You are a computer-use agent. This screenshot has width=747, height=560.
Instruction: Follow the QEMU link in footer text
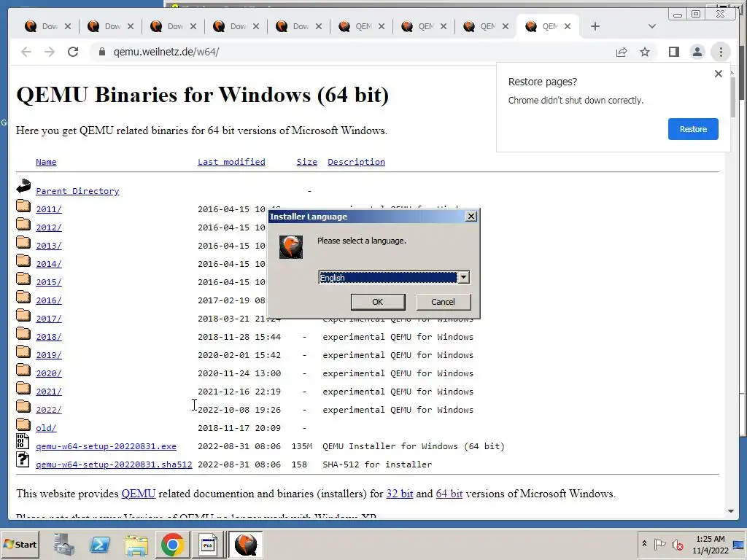pyautogui.click(x=138, y=494)
